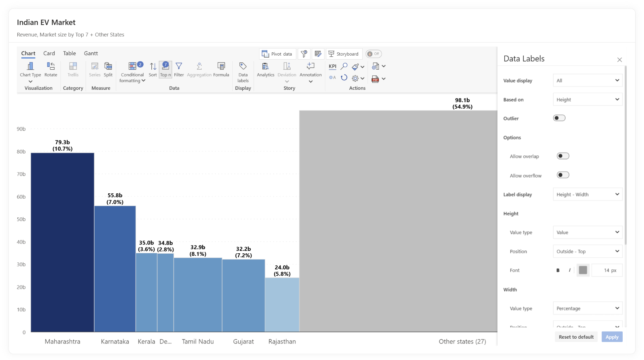644x360 pixels.
Task: Open the Label display dropdown
Action: (x=587, y=194)
